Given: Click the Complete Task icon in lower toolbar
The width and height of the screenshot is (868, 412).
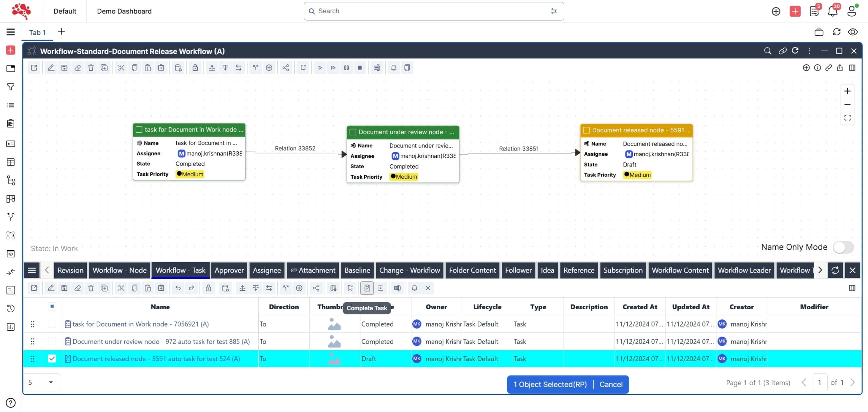Looking at the screenshot, I should (x=367, y=288).
